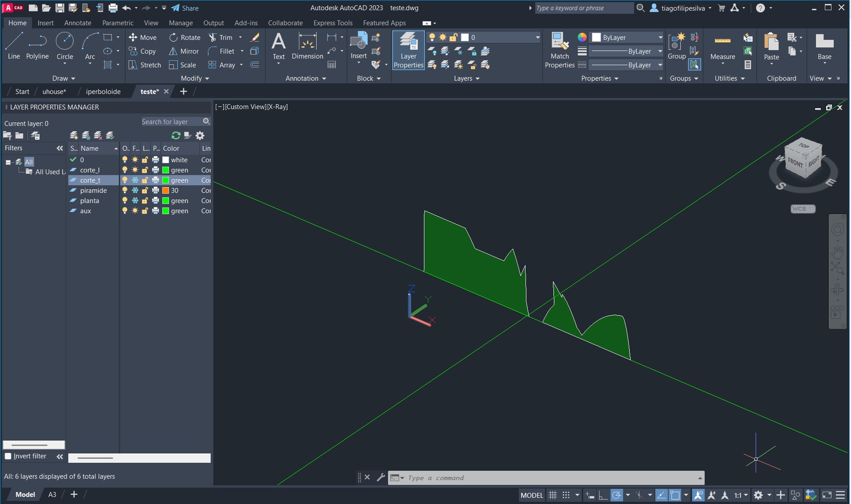Open the Annotate ribbon tab
The width and height of the screenshot is (851, 504).
(78, 23)
